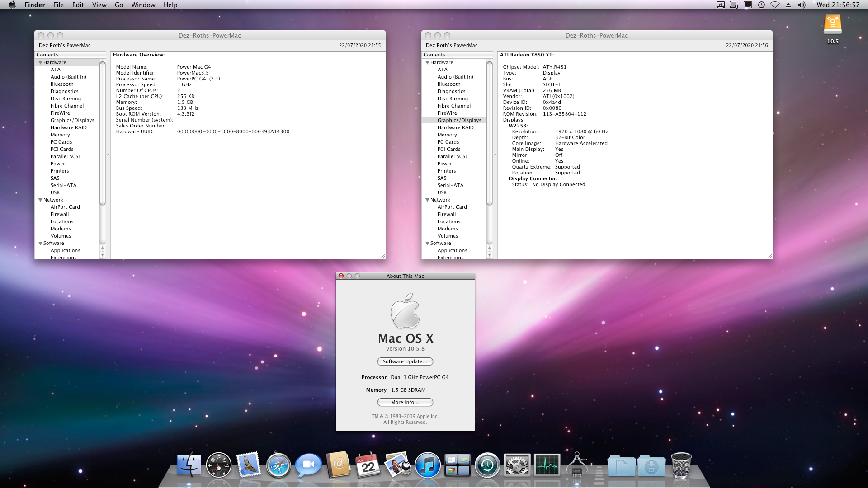Click the eject icon in menu bar

pos(788,5)
